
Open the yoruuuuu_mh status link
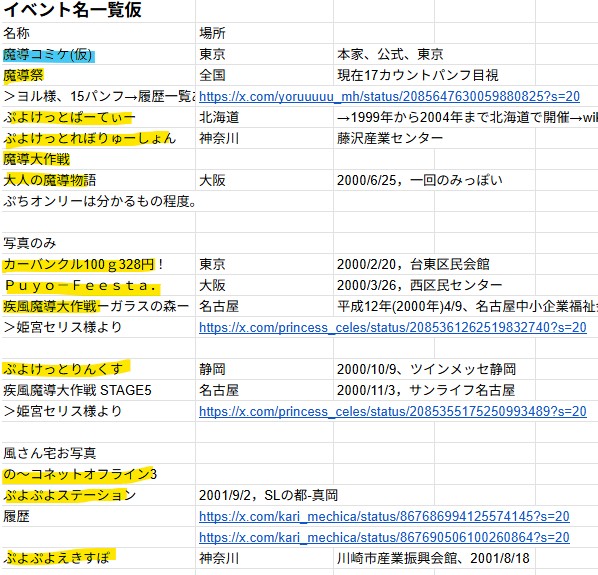[x=389, y=96]
